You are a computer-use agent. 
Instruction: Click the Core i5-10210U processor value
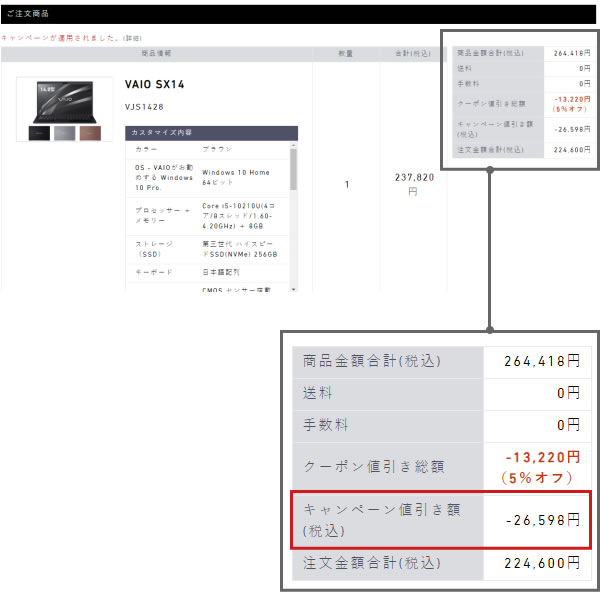click(238, 216)
